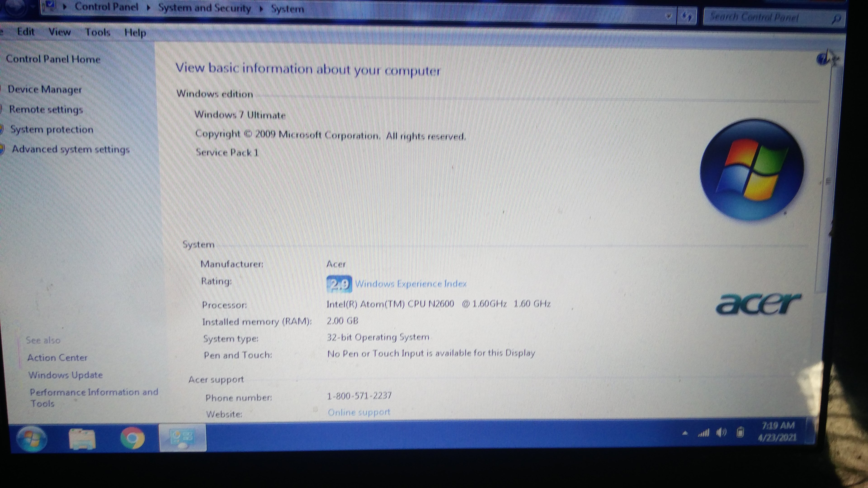The height and width of the screenshot is (488, 868).
Task: Click the Start menu orb
Action: click(32, 439)
